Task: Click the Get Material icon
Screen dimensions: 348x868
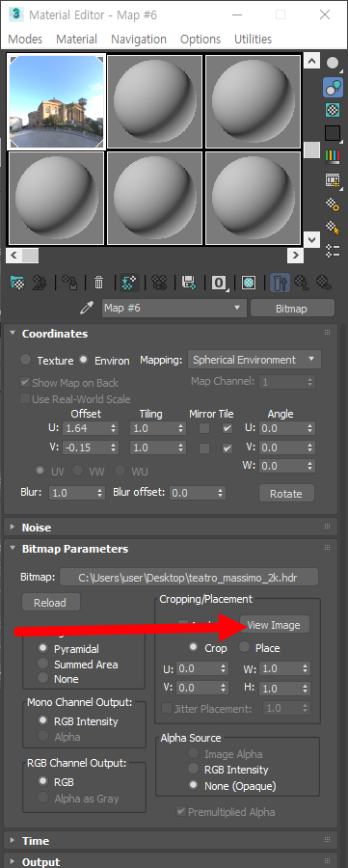Action: pyautogui.click(x=17, y=283)
